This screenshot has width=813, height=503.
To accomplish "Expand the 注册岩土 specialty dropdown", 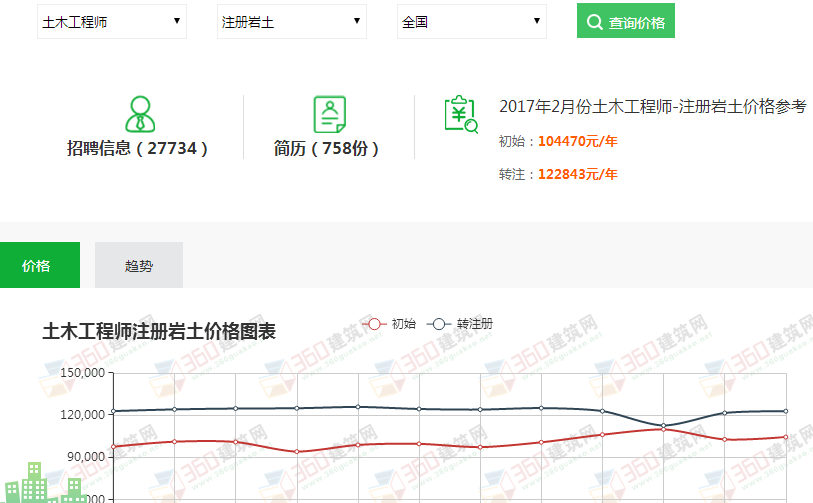I will (291, 21).
